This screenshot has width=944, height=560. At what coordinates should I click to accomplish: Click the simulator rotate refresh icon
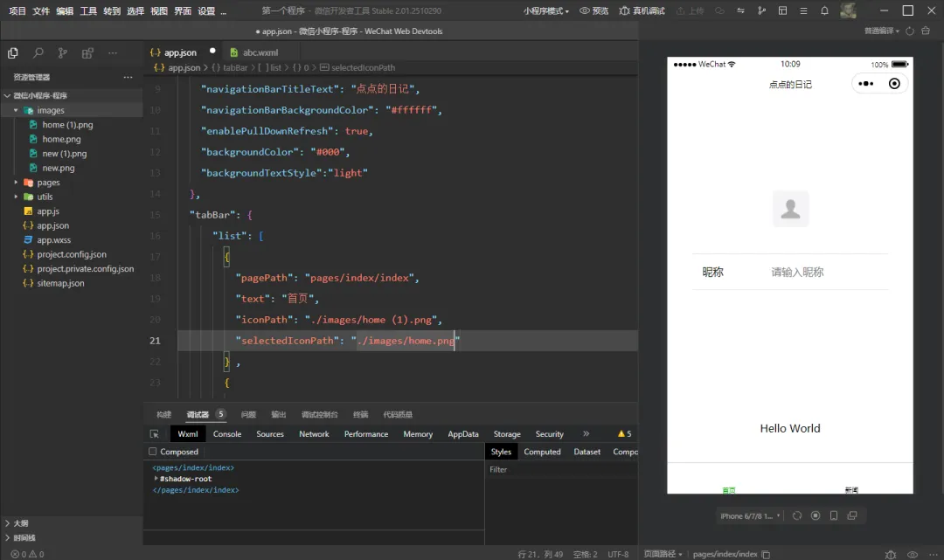tap(797, 516)
